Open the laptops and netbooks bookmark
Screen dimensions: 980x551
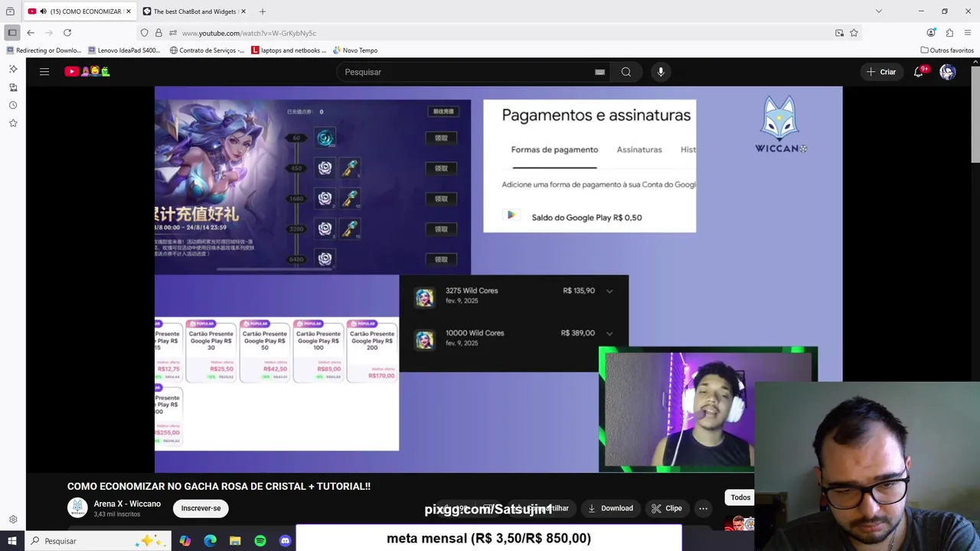click(289, 51)
